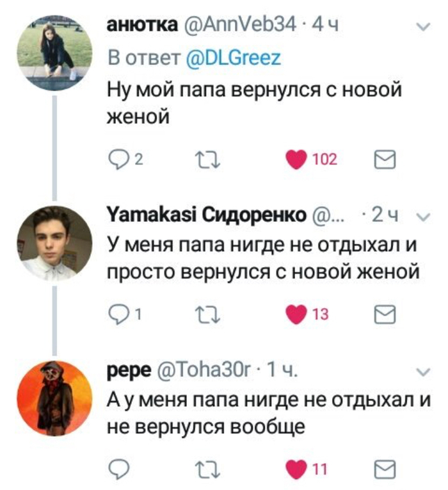Viewport: 448px width, 490px height.
Task: Share Yamakasi Сидоренко's tweet by message
Action: [x=385, y=314]
